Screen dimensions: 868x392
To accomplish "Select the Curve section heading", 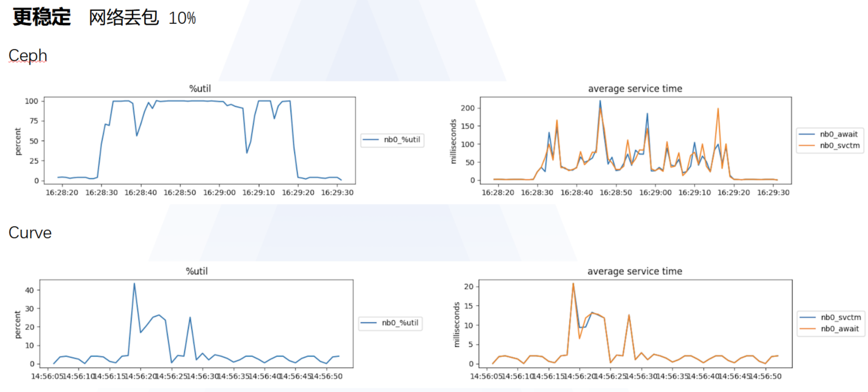I will coord(29,233).
